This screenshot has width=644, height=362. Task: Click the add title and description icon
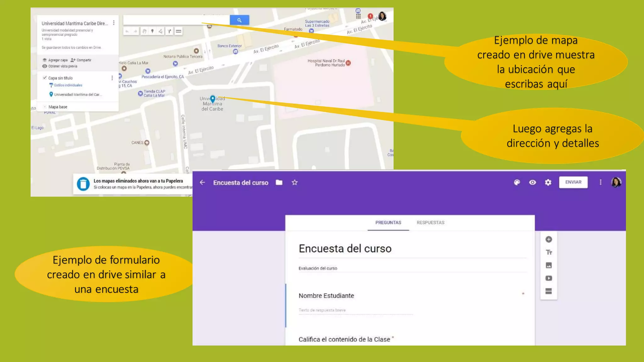click(x=549, y=252)
